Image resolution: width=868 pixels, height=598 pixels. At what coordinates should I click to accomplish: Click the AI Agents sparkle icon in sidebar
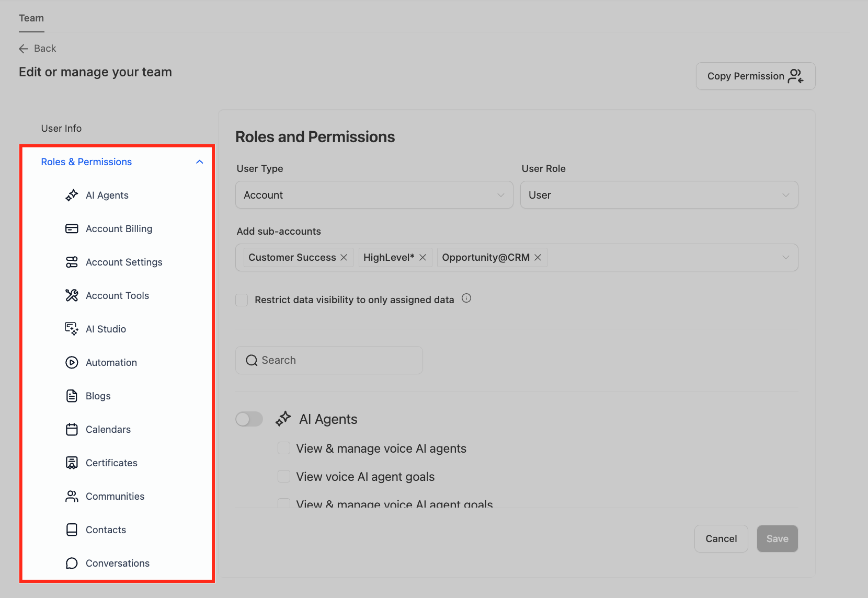click(72, 195)
